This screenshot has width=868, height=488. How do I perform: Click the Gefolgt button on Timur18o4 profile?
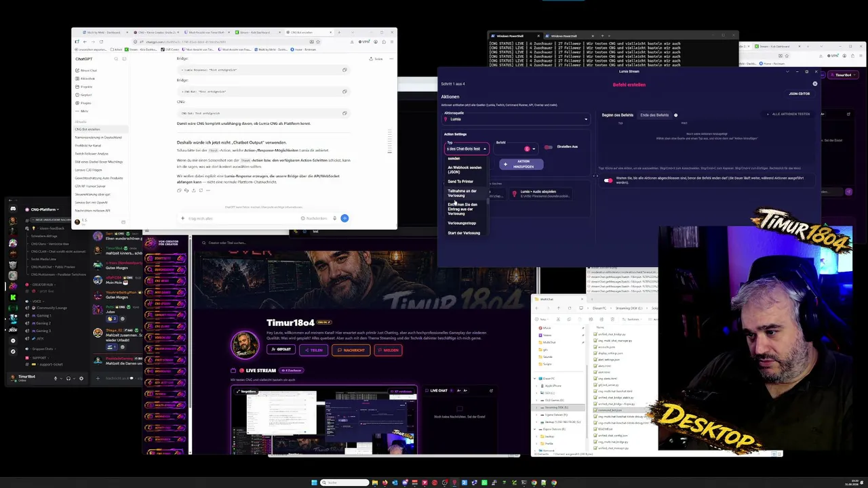[x=281, y=350]
